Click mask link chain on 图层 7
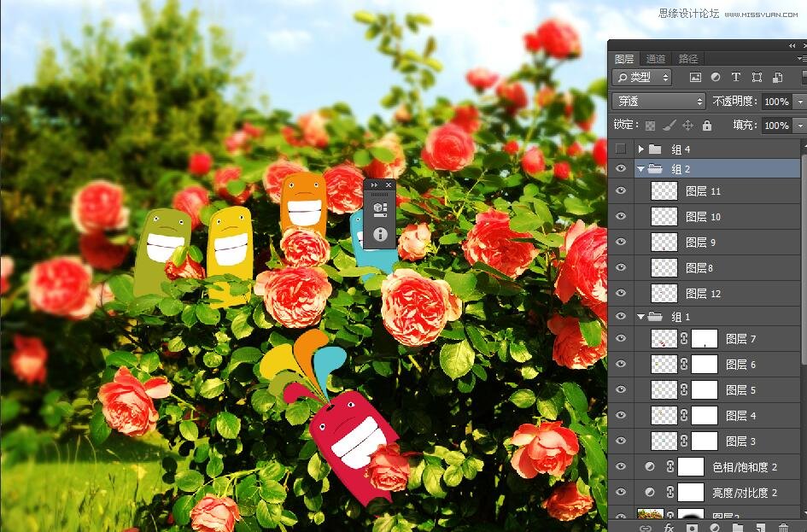The image size is (807, 532). coord(684,338)
